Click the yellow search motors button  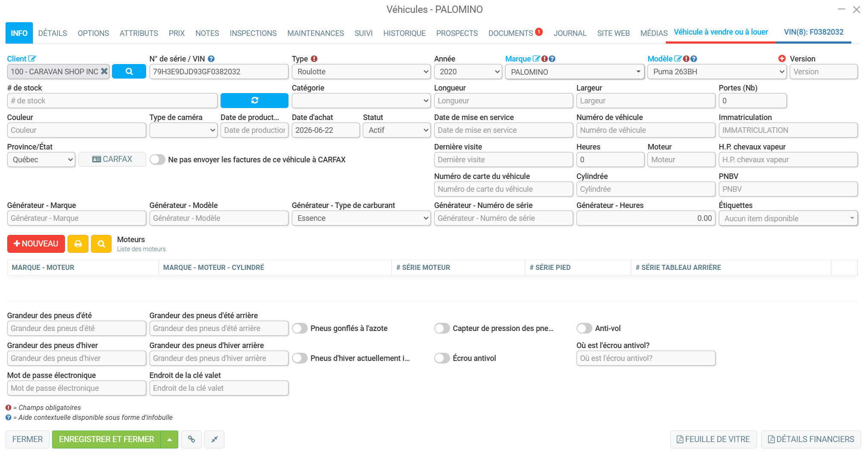(x=101, y=244)
